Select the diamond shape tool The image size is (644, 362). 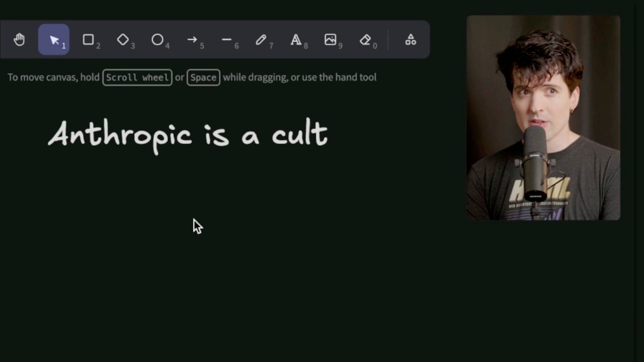(123, 40)
